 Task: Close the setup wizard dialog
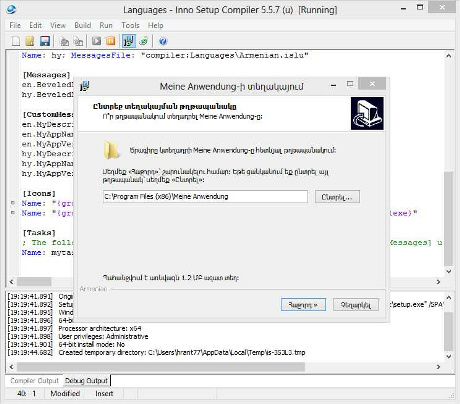[372, 84]
